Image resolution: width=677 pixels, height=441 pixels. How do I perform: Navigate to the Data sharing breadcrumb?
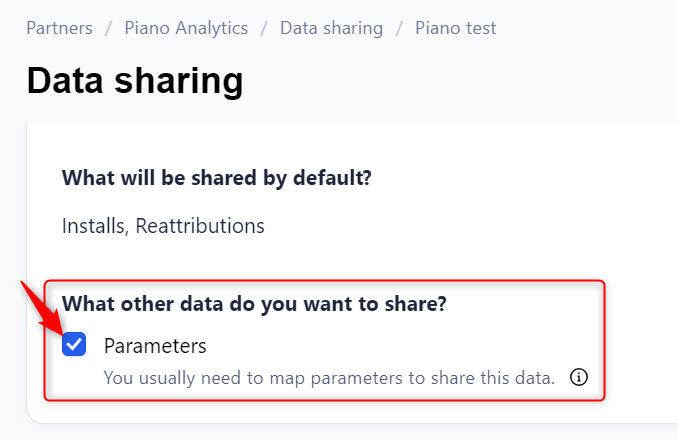point(331,28)
